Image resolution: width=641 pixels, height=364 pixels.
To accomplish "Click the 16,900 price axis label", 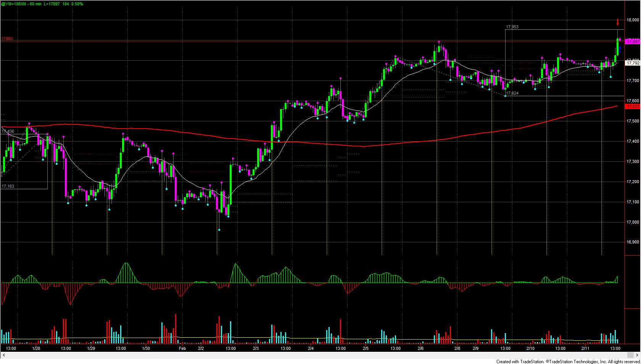I will coord(633,242).
